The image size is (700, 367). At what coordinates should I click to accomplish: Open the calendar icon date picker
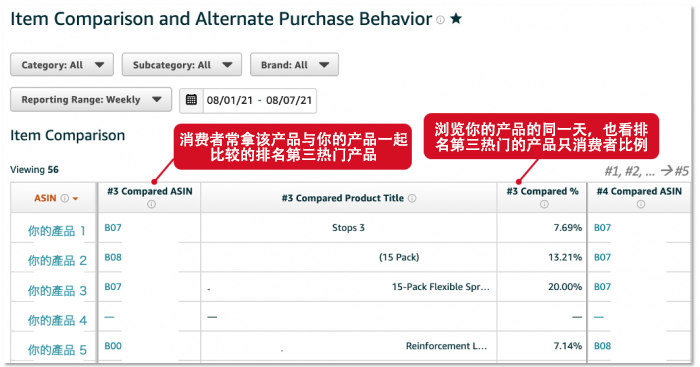point(191,100)
